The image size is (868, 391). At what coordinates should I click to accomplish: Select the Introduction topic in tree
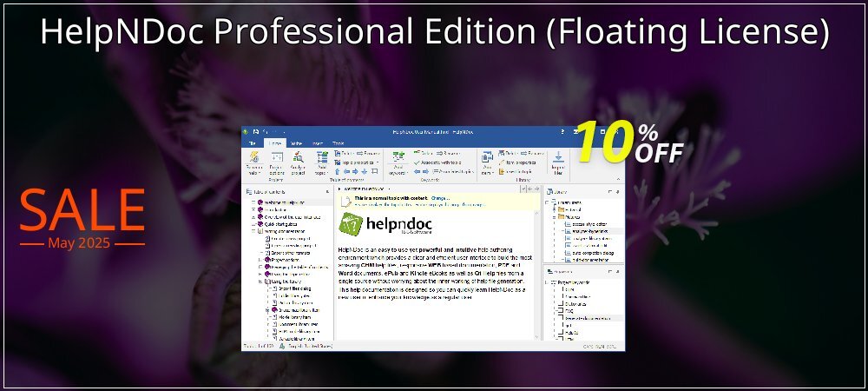click(x=273, y=210)
